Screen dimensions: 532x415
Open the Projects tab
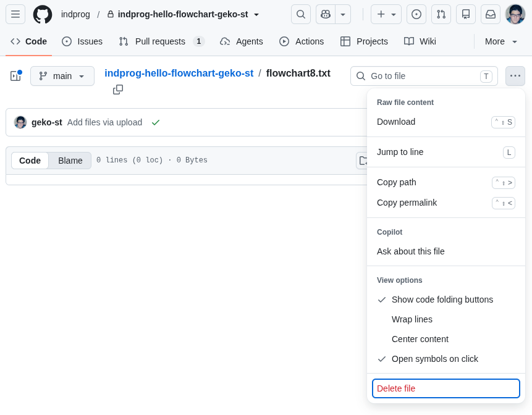(x=364, y=41)
